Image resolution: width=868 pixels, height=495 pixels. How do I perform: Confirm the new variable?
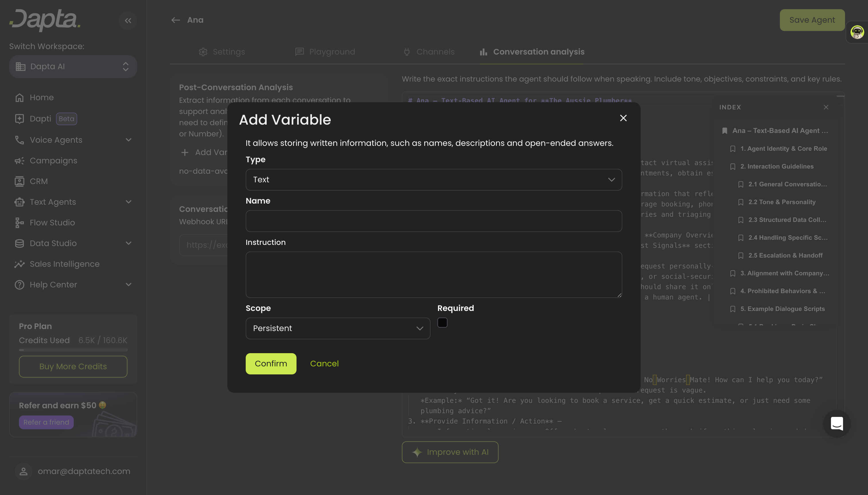pyautogui.click(x=271, y=363)
